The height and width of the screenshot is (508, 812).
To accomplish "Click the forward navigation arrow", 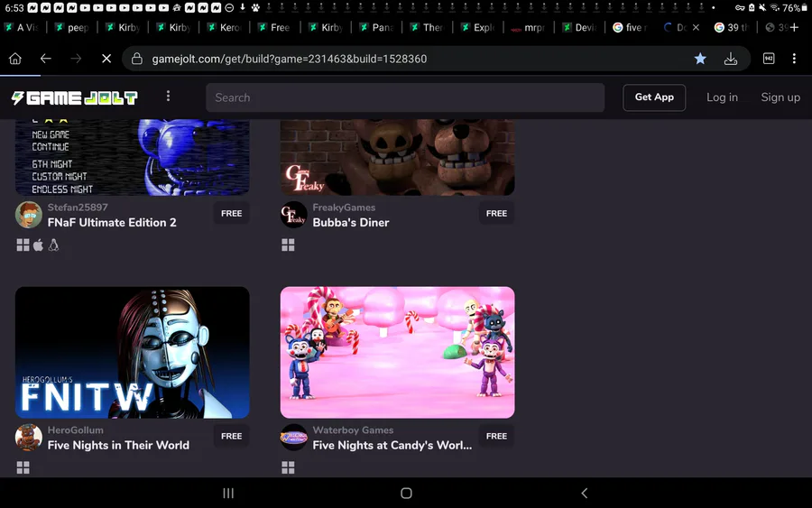I will click(76, 59).
